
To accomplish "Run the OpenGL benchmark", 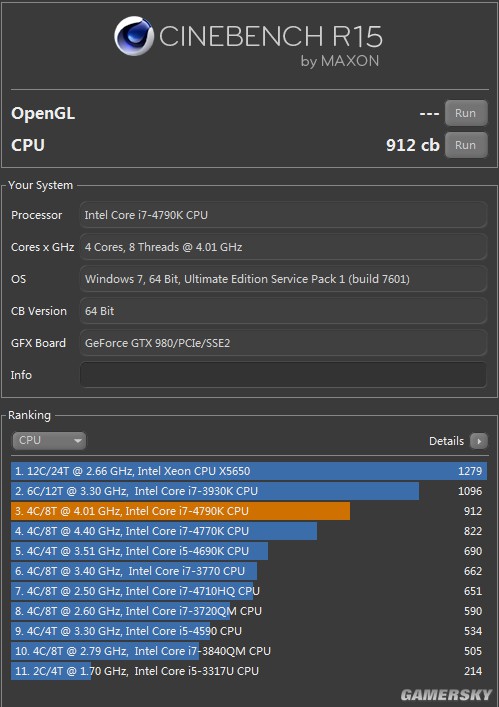I will tap(466, 113).
